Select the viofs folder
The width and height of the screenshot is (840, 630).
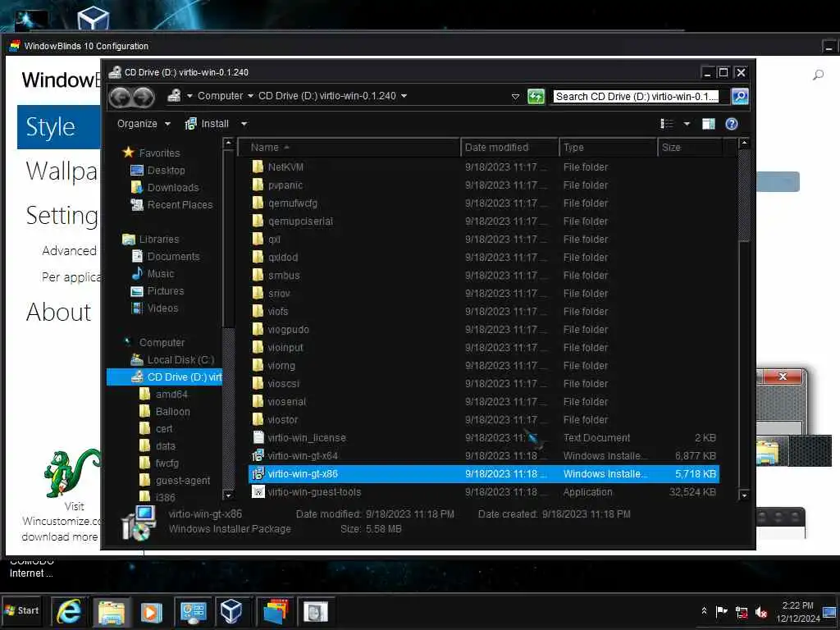[x=277, y=311]
